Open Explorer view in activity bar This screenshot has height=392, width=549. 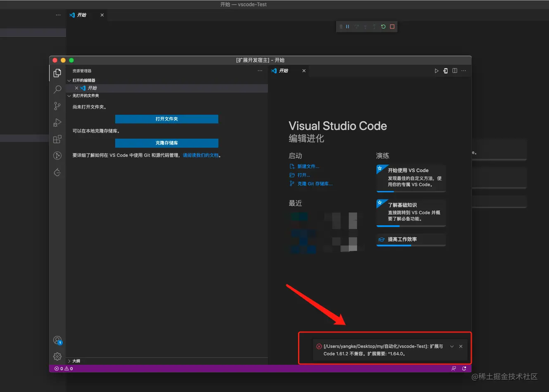(x=57, y=73)
